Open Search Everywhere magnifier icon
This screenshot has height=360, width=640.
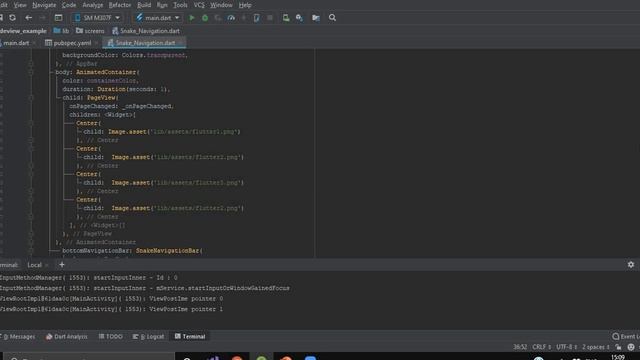coord(332,18)
